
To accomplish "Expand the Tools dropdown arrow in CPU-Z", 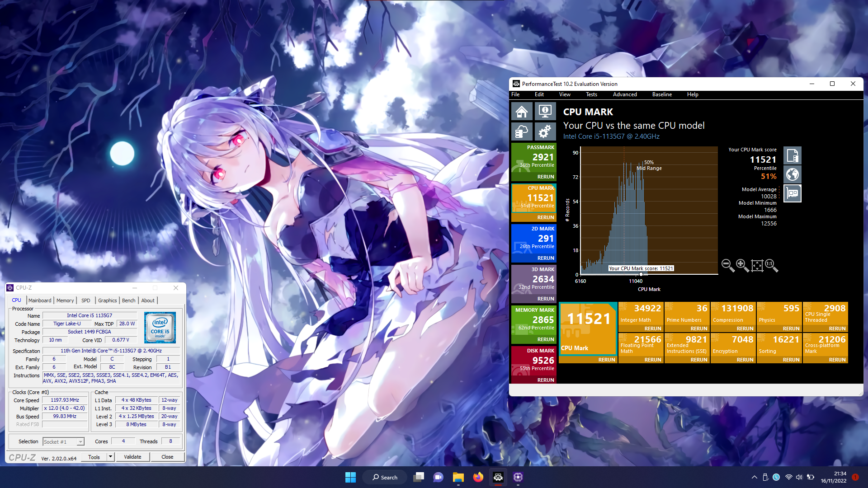I will [x=110, y=457].
